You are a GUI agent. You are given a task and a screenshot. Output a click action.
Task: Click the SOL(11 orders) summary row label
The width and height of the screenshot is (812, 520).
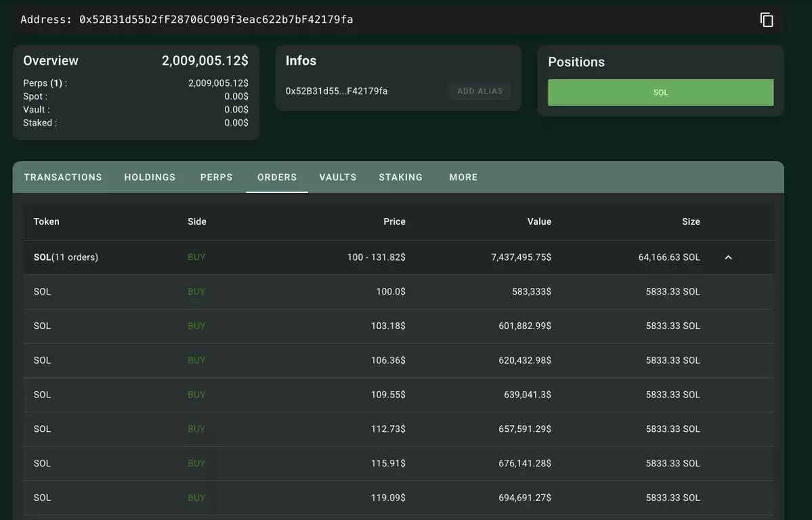[66, 257]
